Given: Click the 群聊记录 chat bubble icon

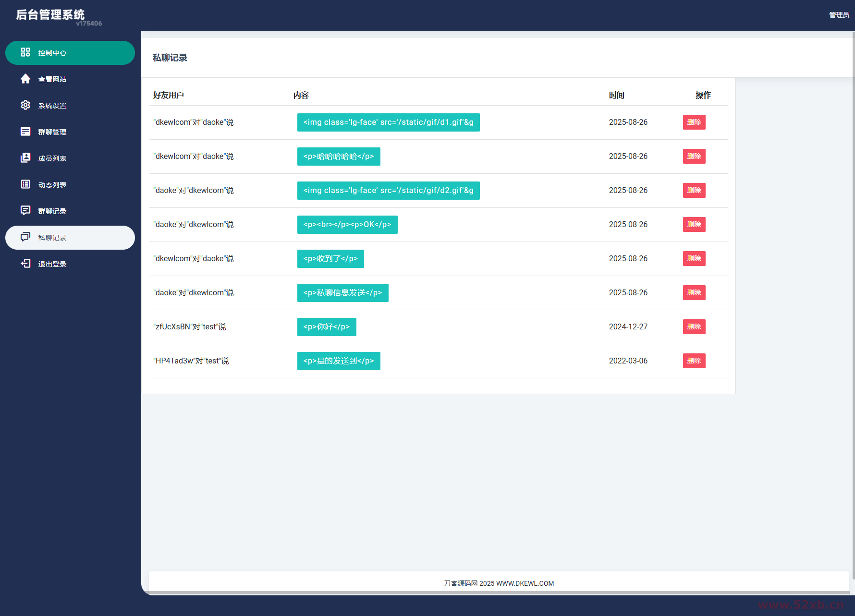Looking at the screenshot, I should [25, 211].
